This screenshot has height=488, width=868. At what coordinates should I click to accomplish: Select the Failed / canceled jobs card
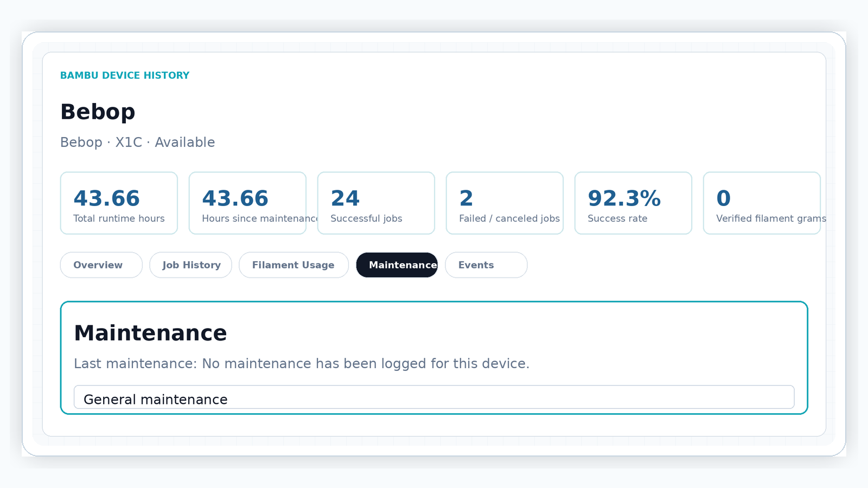[505, 203]
